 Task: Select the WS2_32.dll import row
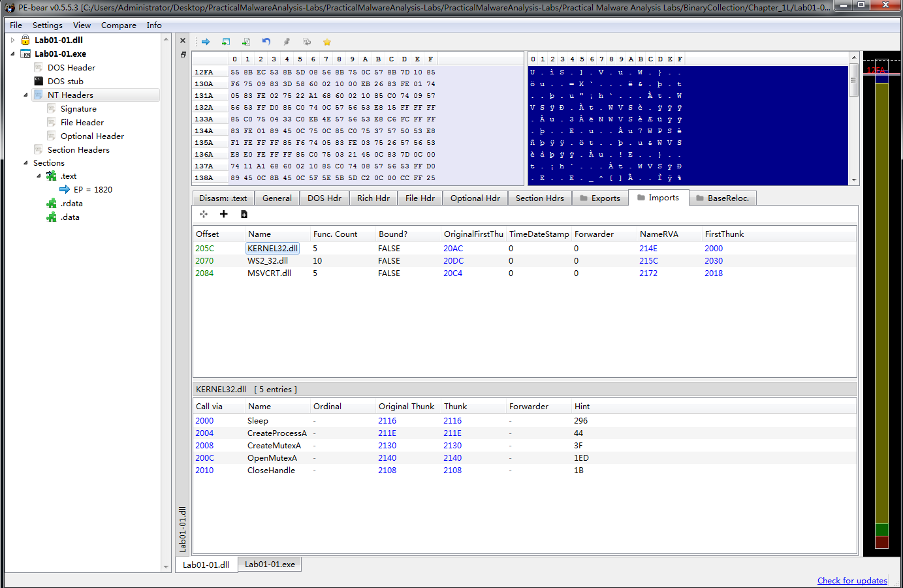point(268,260)
